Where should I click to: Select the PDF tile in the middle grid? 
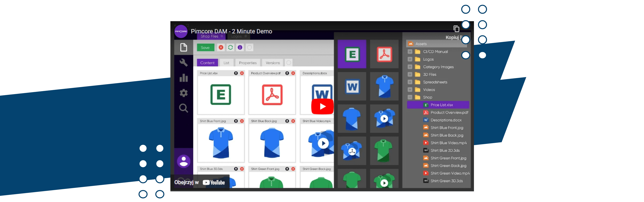(384, 54)
